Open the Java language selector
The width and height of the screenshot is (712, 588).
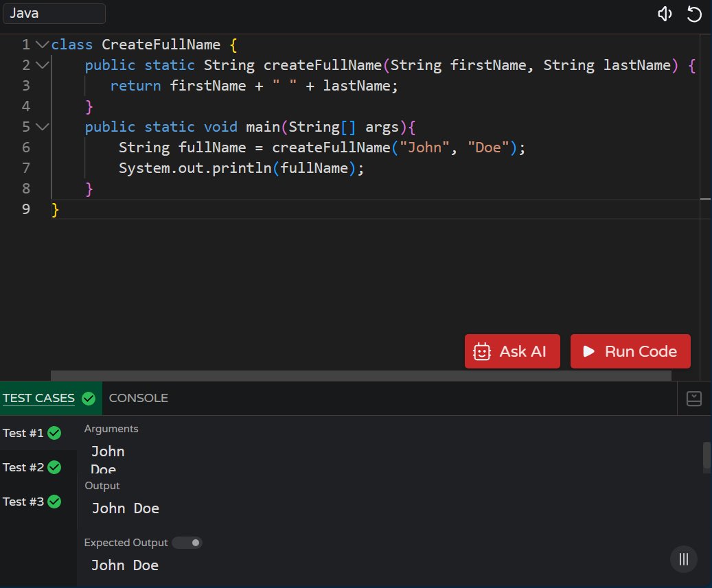click(x=54, y=13)
